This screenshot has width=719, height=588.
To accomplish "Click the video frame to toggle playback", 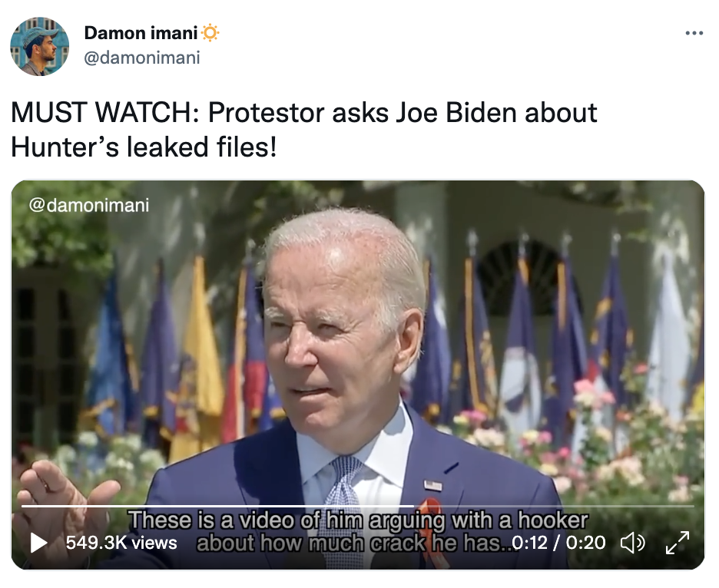I will tap(358, 344).
